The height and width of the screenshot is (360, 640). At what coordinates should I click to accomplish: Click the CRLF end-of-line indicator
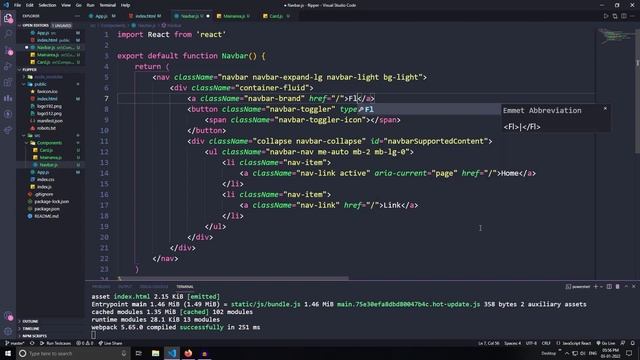(x=546, y=343)
